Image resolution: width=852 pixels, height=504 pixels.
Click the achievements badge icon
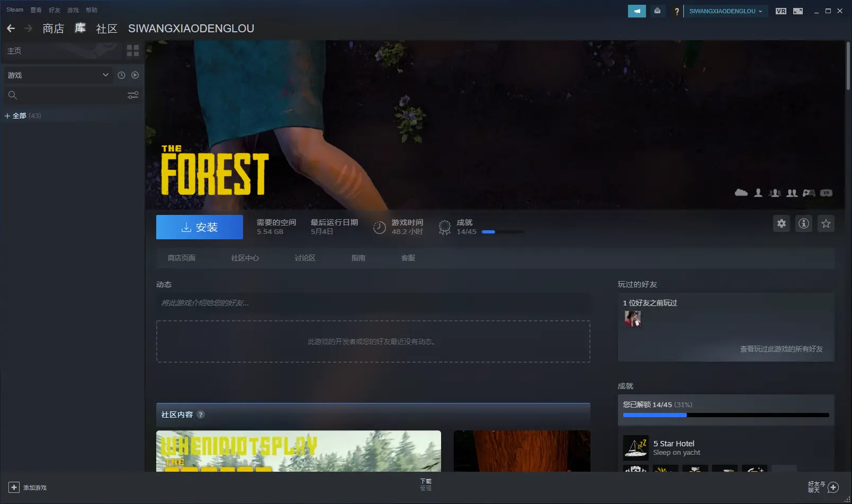[445, 228]
